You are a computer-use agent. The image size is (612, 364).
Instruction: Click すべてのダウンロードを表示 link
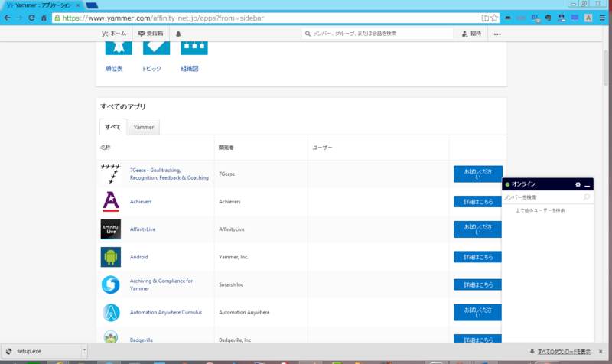[x=564, y=352]
